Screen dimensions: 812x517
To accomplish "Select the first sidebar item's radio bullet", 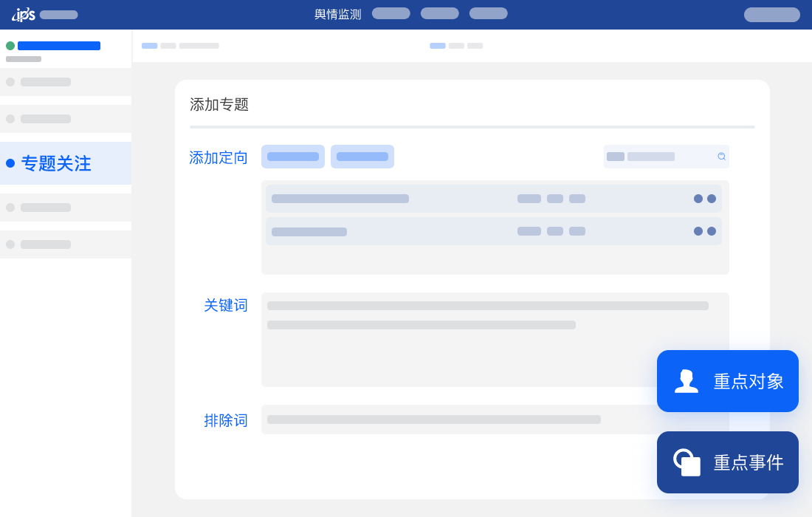I will 10,82.
